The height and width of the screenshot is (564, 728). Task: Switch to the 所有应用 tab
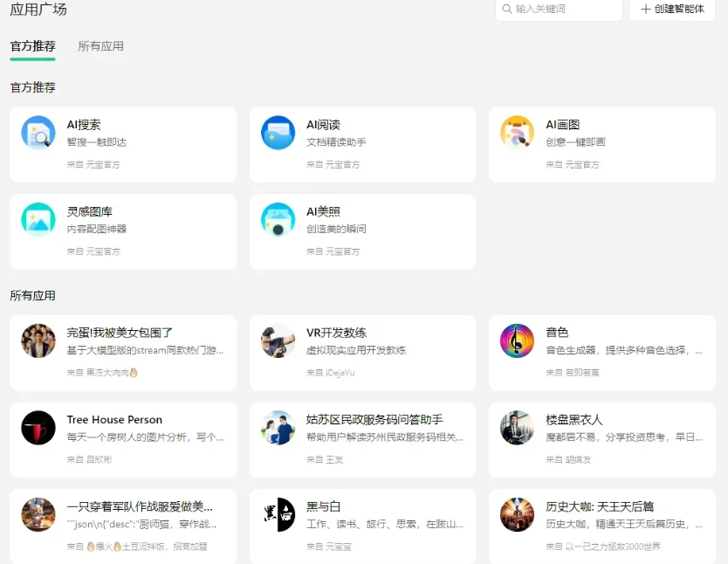coord(100,46)
